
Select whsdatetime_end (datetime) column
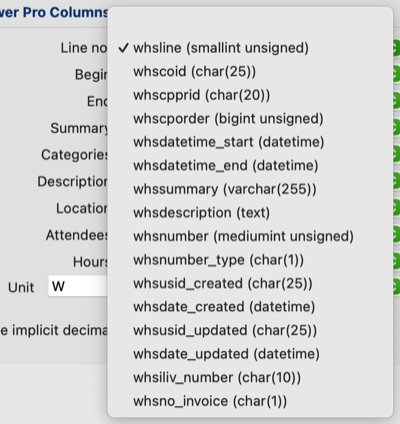(x=250, y=166)
